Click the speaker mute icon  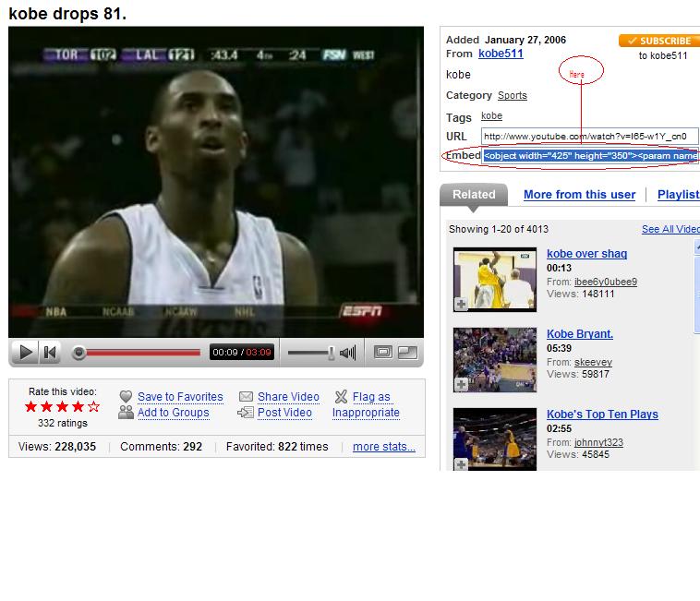point(348,352)
